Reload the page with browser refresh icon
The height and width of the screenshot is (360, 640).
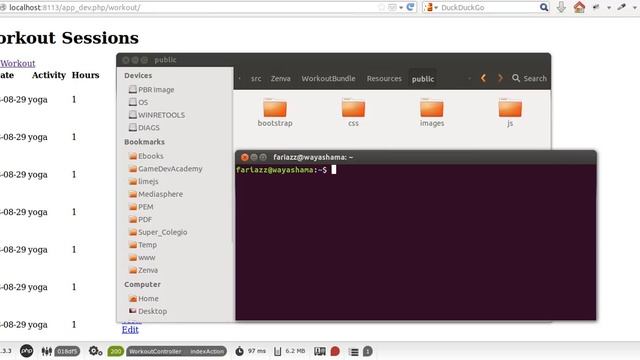pos(411,7)
